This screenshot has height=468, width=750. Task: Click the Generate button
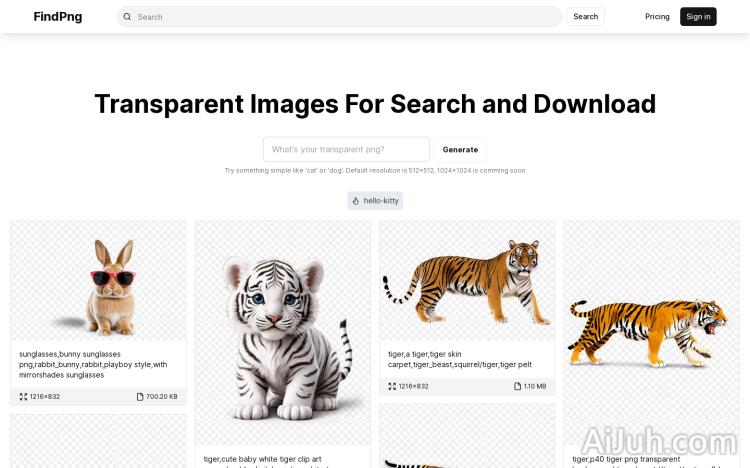460,149
